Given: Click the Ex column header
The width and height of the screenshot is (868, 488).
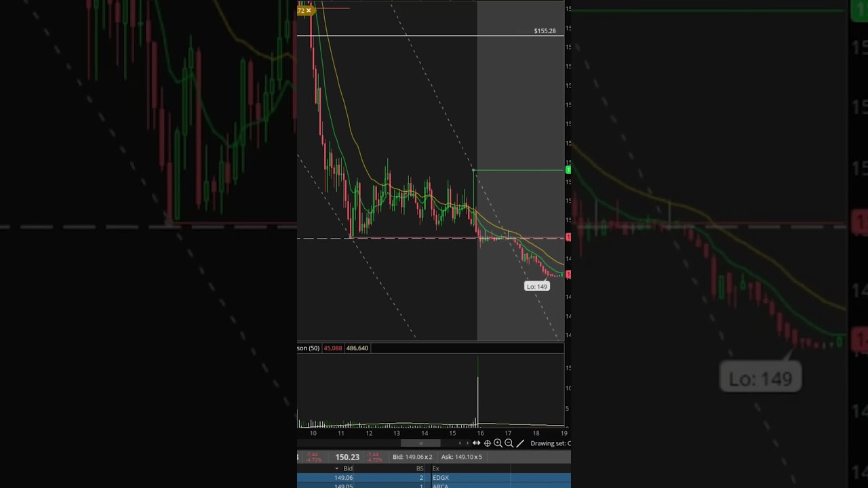Looking at the screenshot, I should pyautogui.click(x=435, y=468).
